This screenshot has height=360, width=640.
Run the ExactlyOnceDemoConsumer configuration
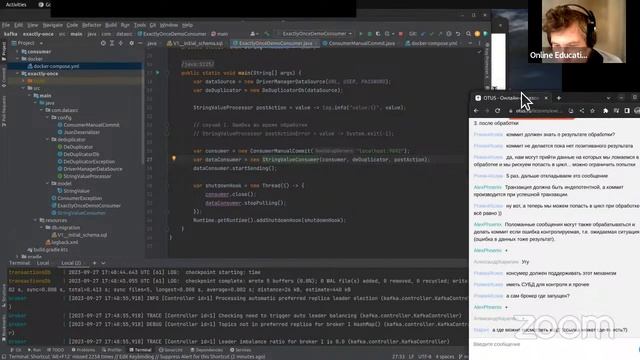(x=360, y=34)
